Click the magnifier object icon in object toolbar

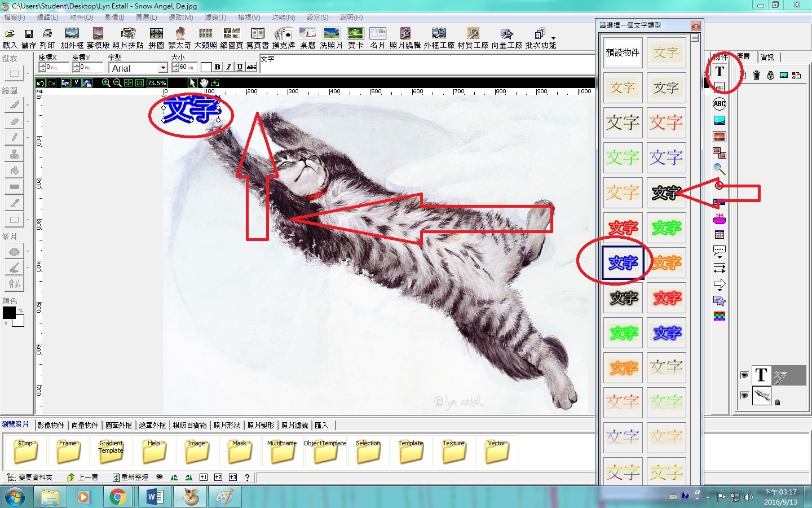click(x=720, y=169)
